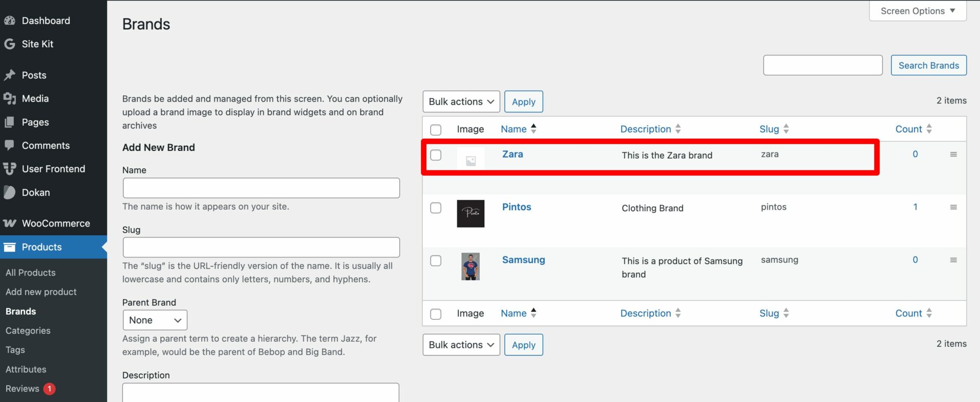
Task: Click the Search Brands button
Action: point(928,65)
